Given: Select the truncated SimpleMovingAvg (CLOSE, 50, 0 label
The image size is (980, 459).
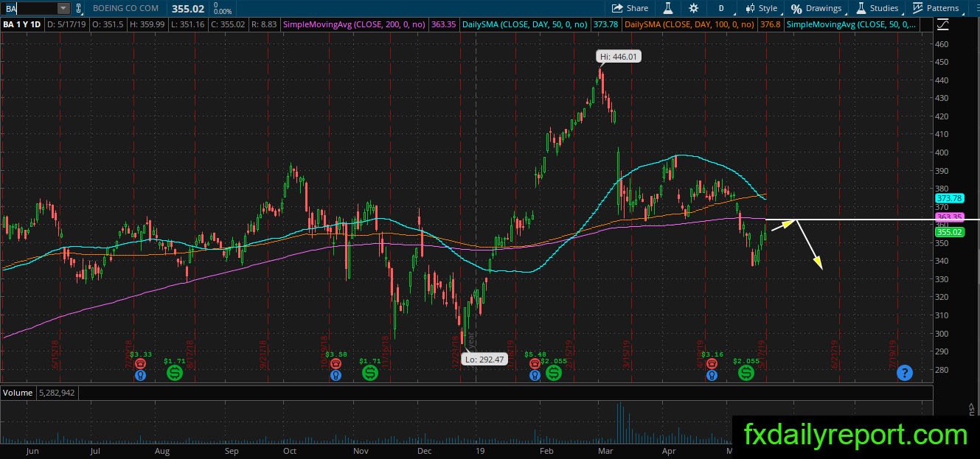Looking at the screenshot, I should click(852, 24).
